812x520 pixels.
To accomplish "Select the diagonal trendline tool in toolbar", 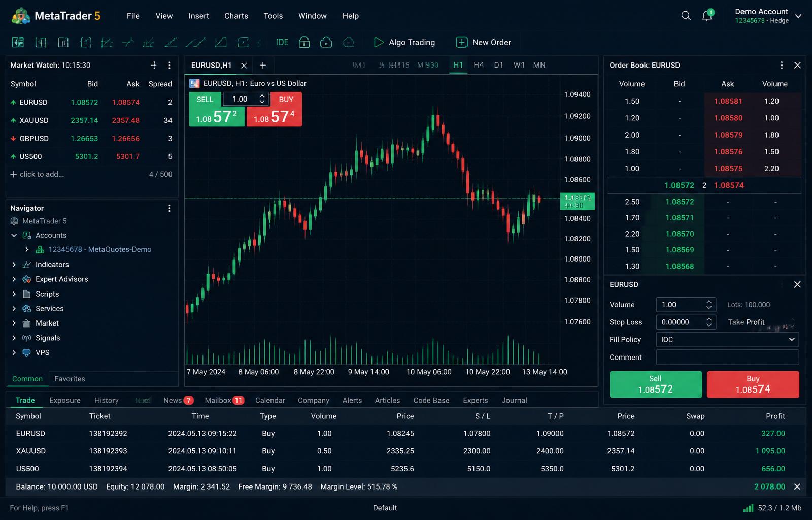I will coord(171,42).
